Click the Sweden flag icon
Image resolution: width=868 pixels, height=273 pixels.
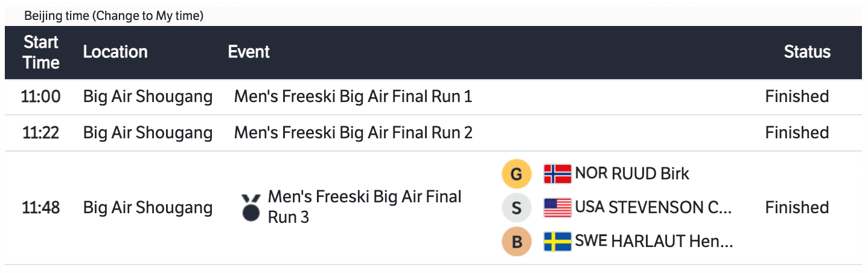557,242
